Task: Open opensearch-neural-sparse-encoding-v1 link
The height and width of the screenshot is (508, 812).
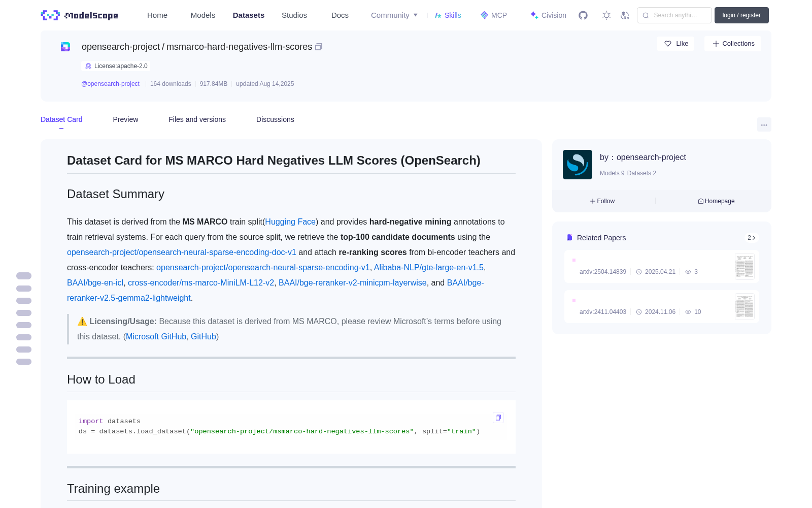Action: (x=263, y=268)
